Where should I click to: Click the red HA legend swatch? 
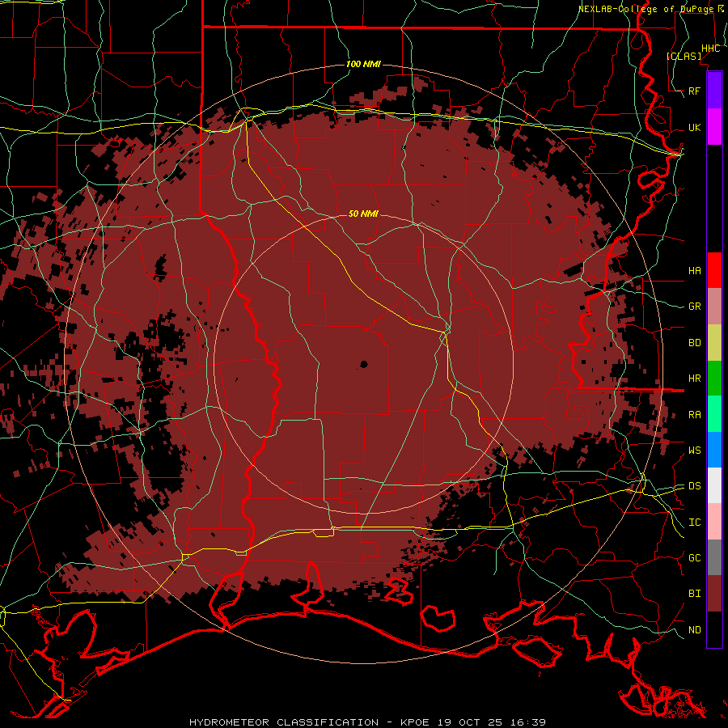(714, 270)
